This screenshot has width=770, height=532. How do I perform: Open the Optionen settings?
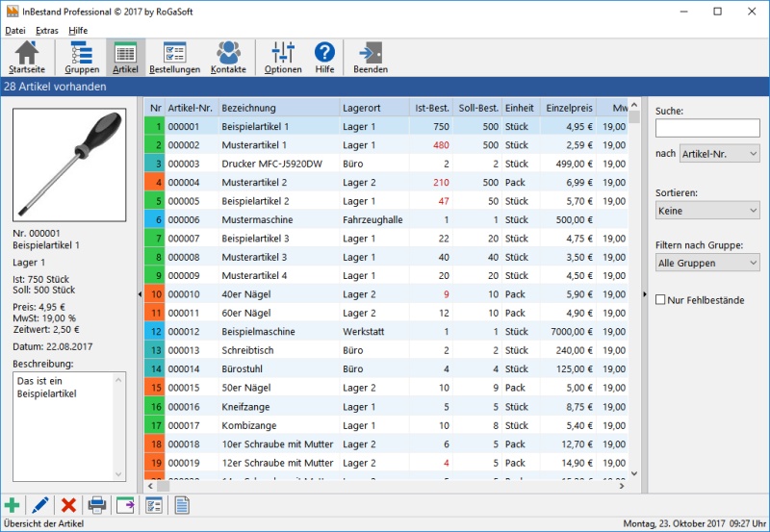tap(283, 58)
